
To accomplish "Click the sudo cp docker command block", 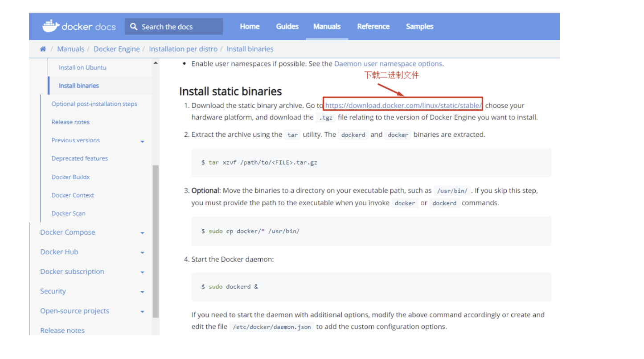I will 371,231.
